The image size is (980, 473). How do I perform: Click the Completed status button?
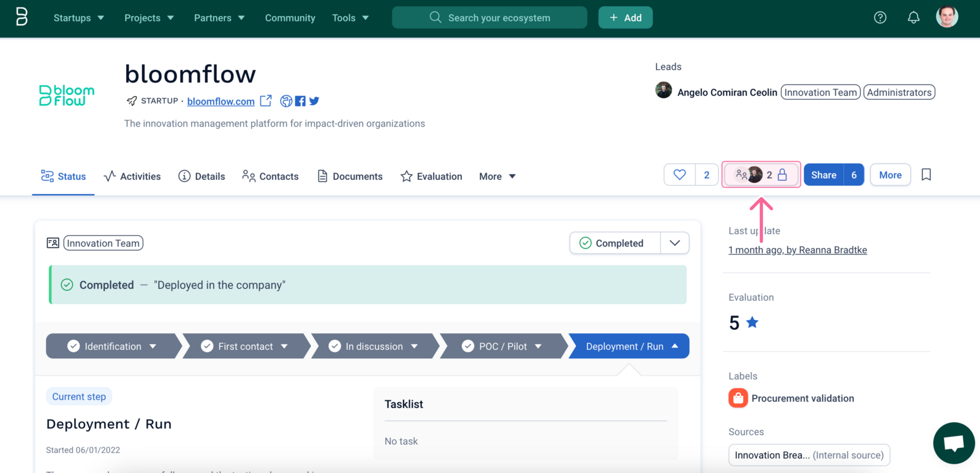click(x=615, y=243)
